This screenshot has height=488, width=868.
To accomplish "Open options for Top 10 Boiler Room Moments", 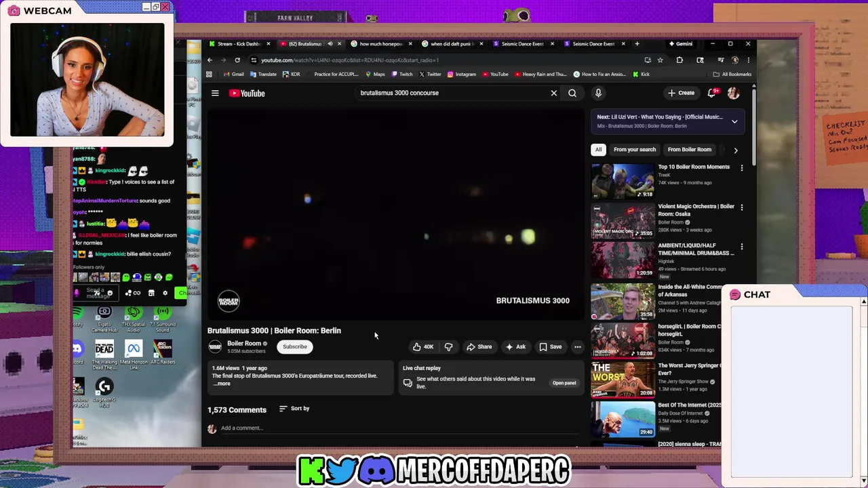I will (742, 167).
